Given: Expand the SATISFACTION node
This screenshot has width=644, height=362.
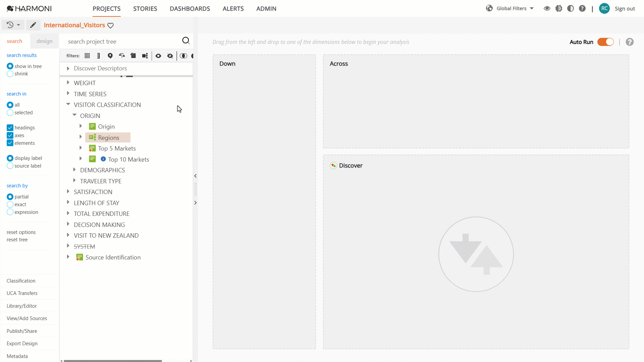Looking at the screenshot, I should (68, 191).
